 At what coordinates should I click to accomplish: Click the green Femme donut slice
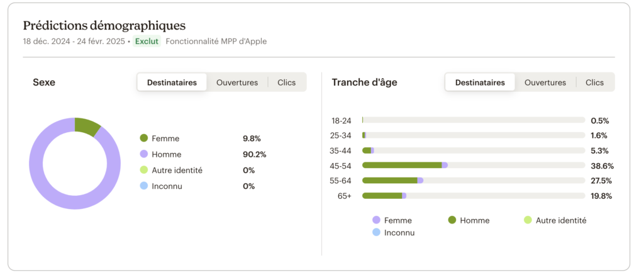[x=87, y=125]
